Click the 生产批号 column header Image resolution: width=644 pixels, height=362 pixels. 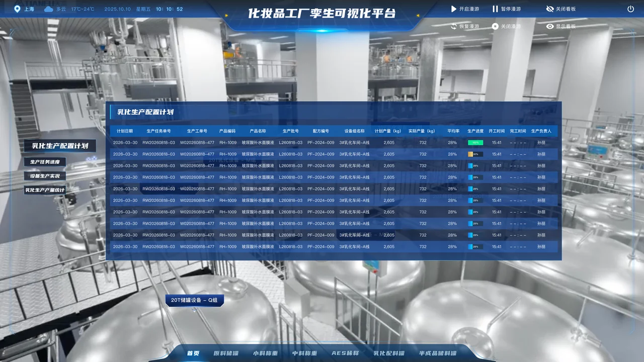click(x=291, y=131)
